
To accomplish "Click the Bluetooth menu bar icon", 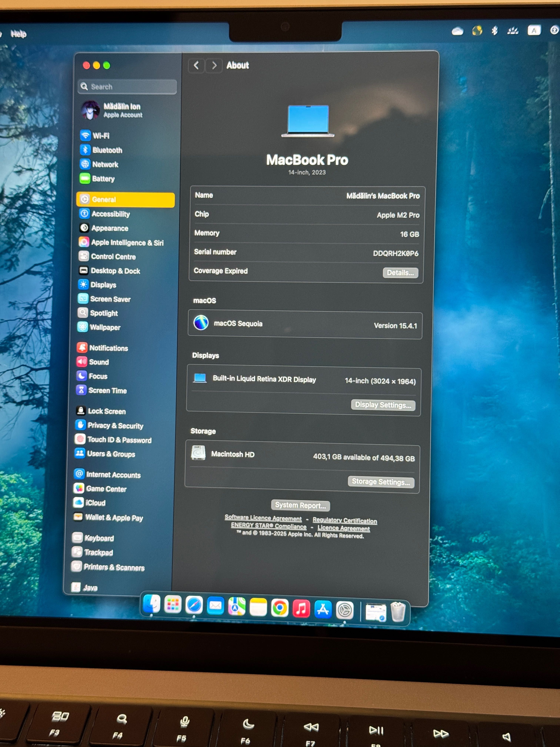I will click(x=494, y=31).
